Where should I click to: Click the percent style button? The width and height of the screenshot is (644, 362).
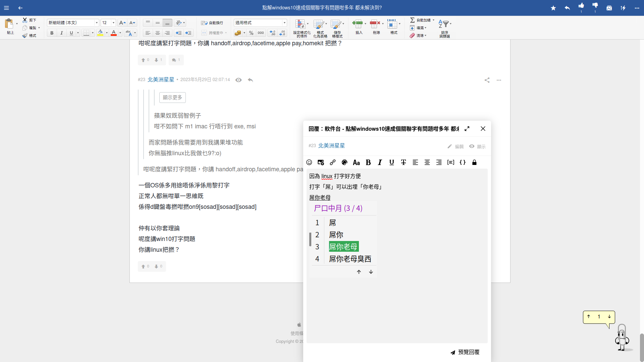coord(251,33)
